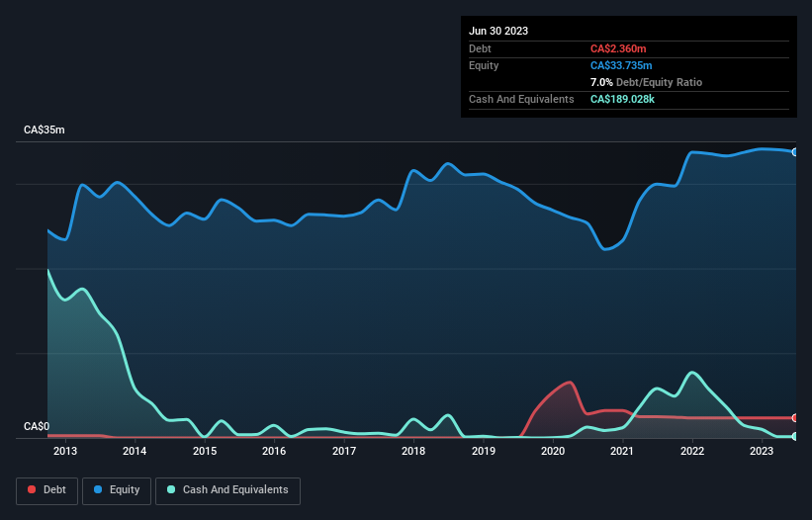The image size is (812, 520).
Task: Click the 2021 x-axis label
Action: (622, 451)
